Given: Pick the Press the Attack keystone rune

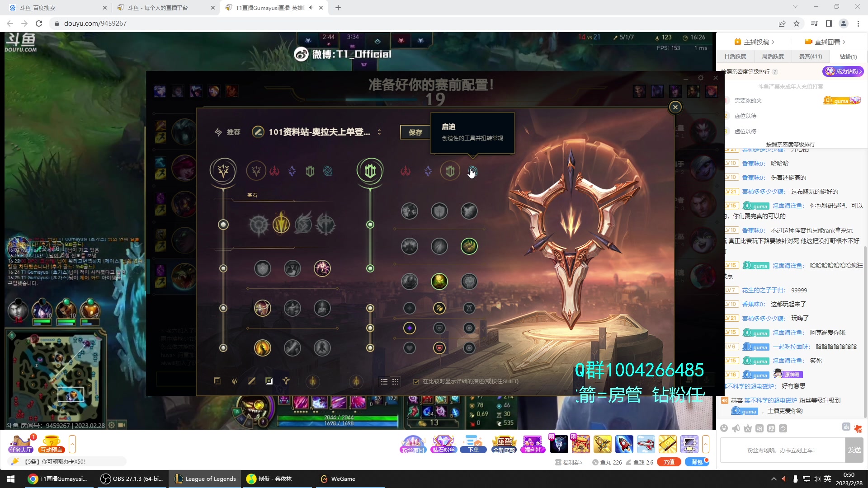Looking at the screenshot, I should point(259,224).
